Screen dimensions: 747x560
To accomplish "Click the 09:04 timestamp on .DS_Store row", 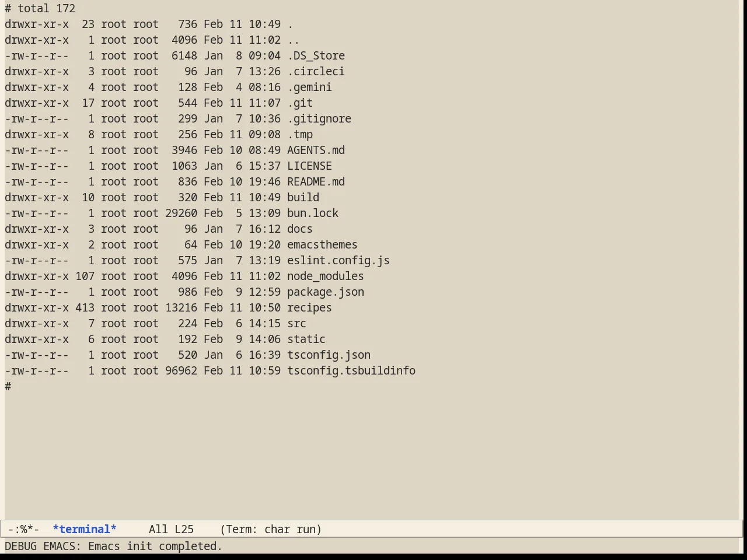I will point(264,55).
